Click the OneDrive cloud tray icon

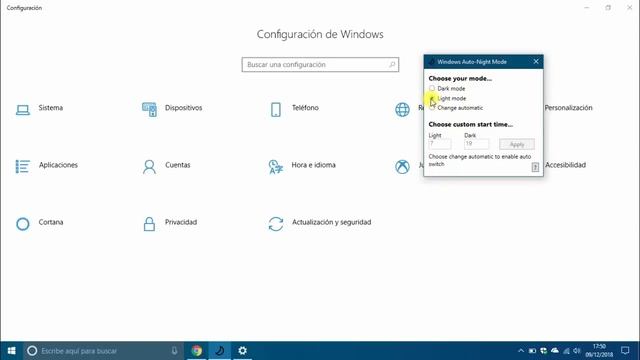(555, 351)
